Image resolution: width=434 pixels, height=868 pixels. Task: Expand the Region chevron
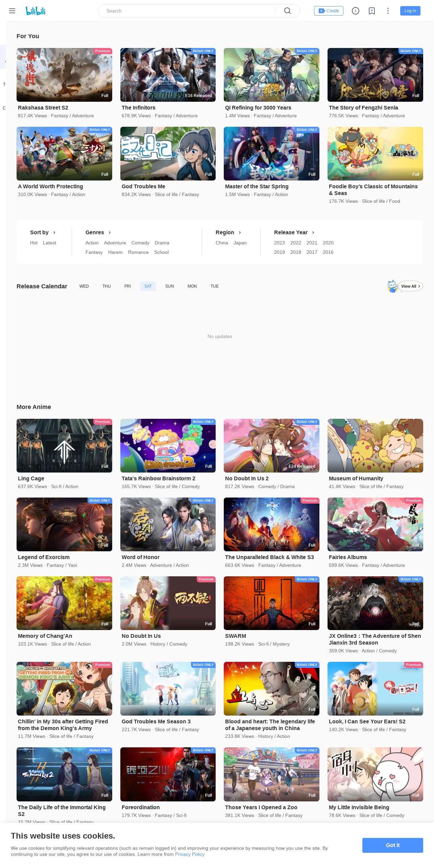(240, 233)
